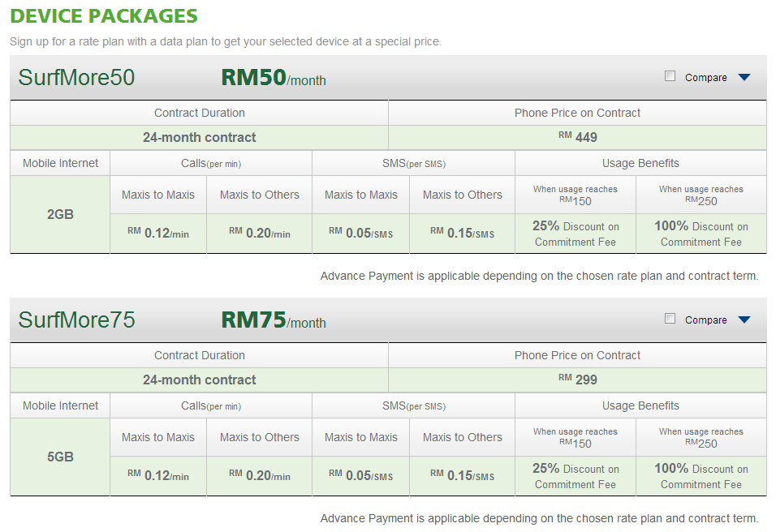Click the Compare label for SurfMore75
Image resolution: width=776 pixels, height=532 pixels.
tap(705, 320)
